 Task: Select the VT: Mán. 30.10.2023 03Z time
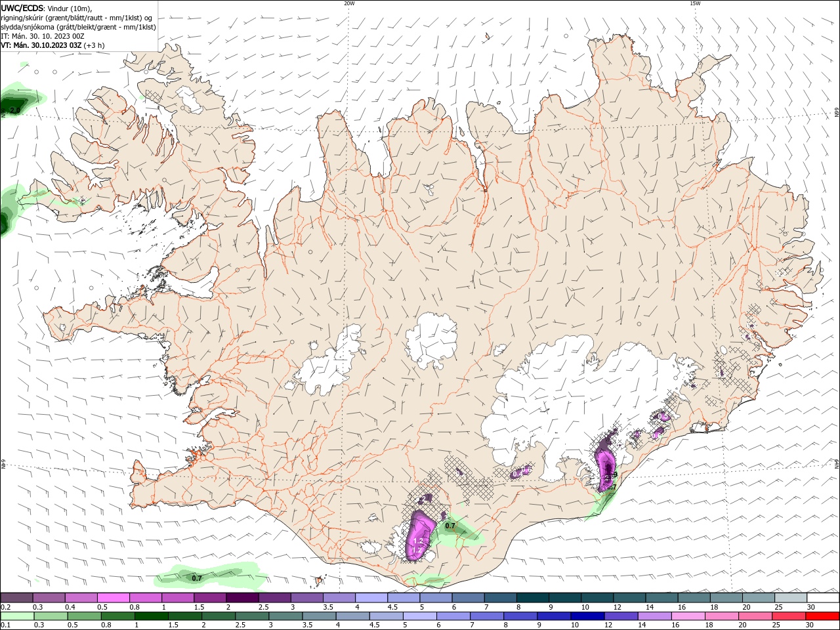[41, 45]
